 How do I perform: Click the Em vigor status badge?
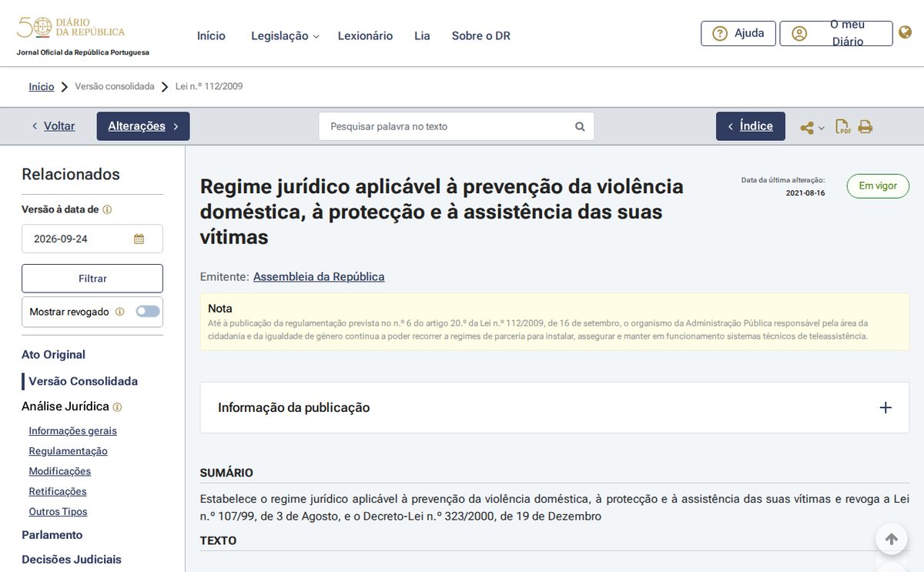[878, 186]
